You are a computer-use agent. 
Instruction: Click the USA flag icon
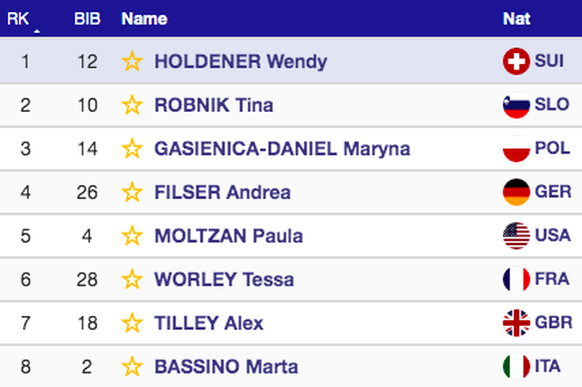[x=516, y=236]
